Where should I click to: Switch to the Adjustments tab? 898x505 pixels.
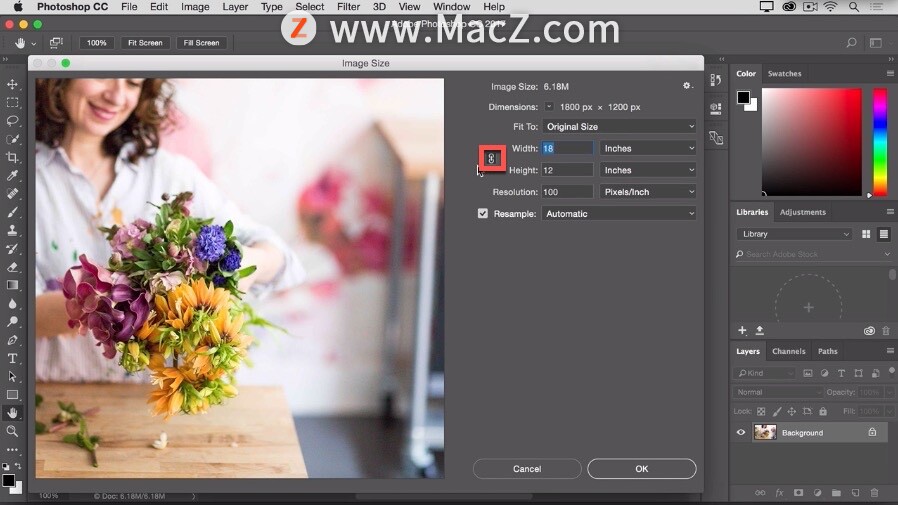(x=802, y=212)
